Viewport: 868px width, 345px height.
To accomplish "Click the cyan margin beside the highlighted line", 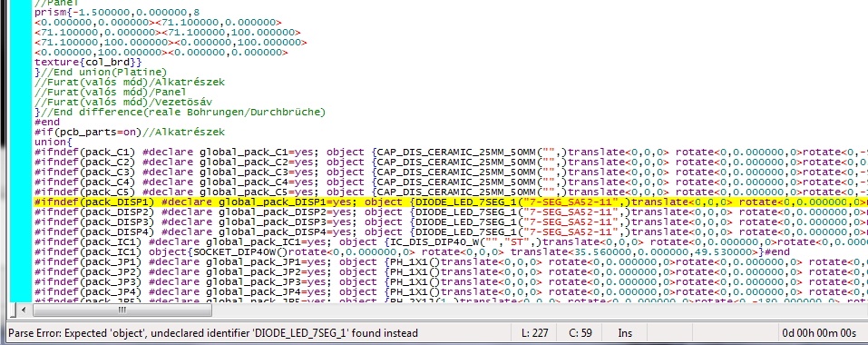I will (22, 202).
